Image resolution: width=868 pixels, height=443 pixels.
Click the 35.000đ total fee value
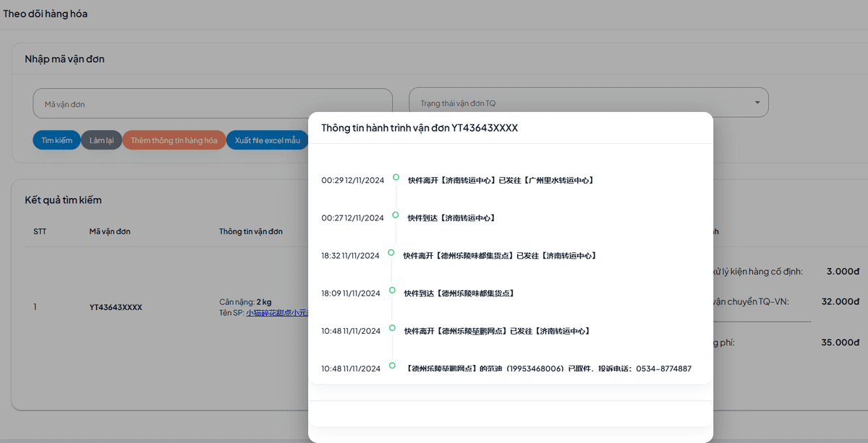840,343
